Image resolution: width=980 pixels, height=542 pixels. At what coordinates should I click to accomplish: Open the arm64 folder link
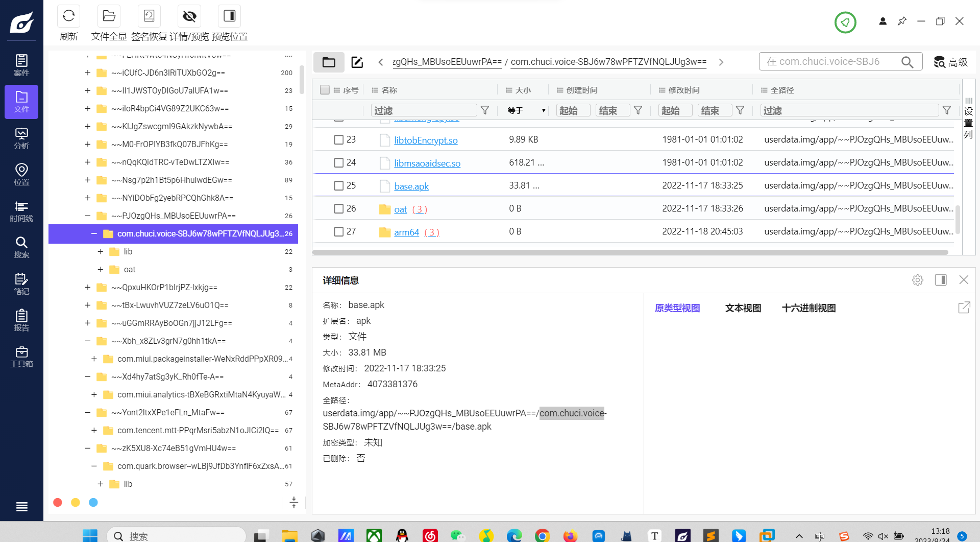click(x=406, y=232)
